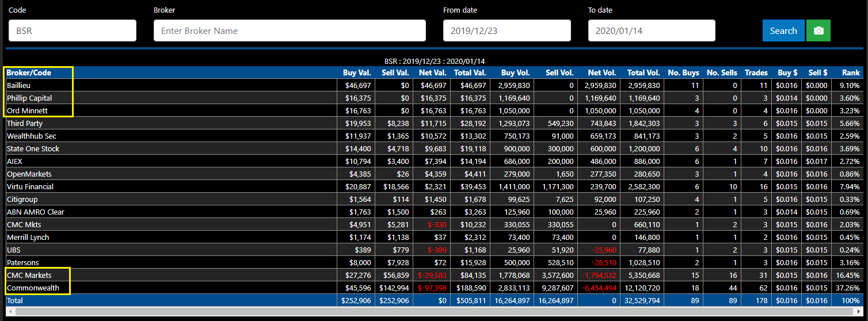Sort by No. Buys column header
This screenshot has height=321, width=868.
(683, 72)
